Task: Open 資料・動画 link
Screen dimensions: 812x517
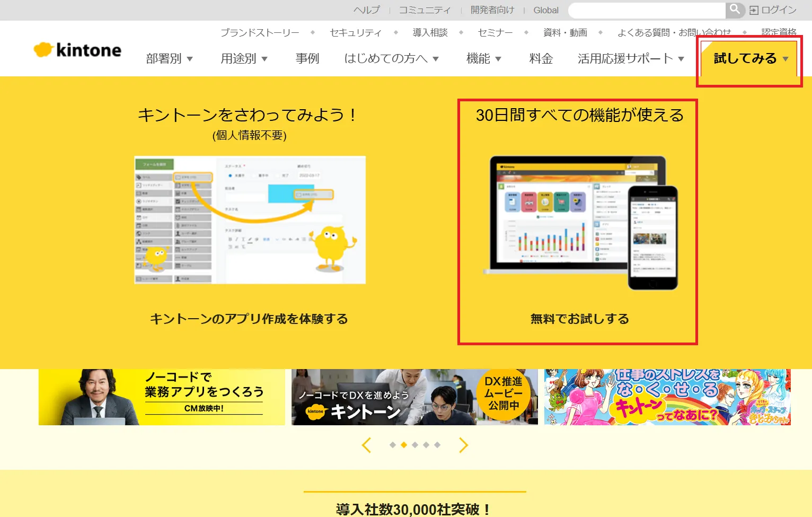Action: [565, 32]
